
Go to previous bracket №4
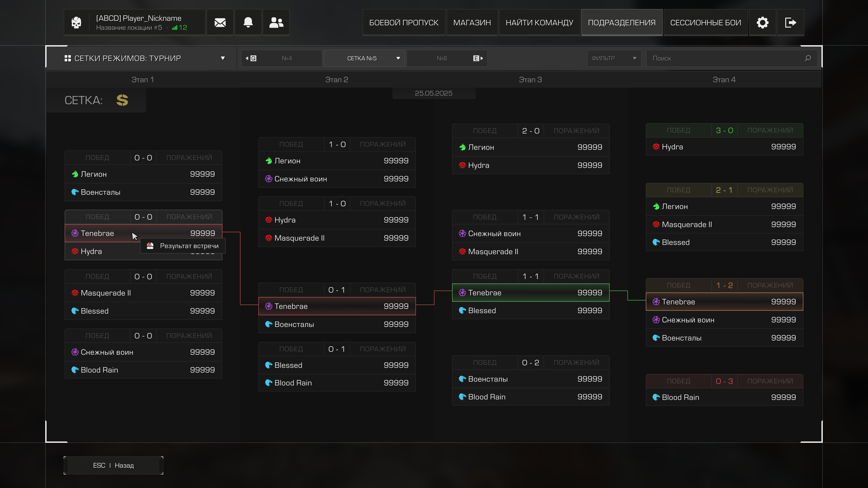(x=282, y=58)
